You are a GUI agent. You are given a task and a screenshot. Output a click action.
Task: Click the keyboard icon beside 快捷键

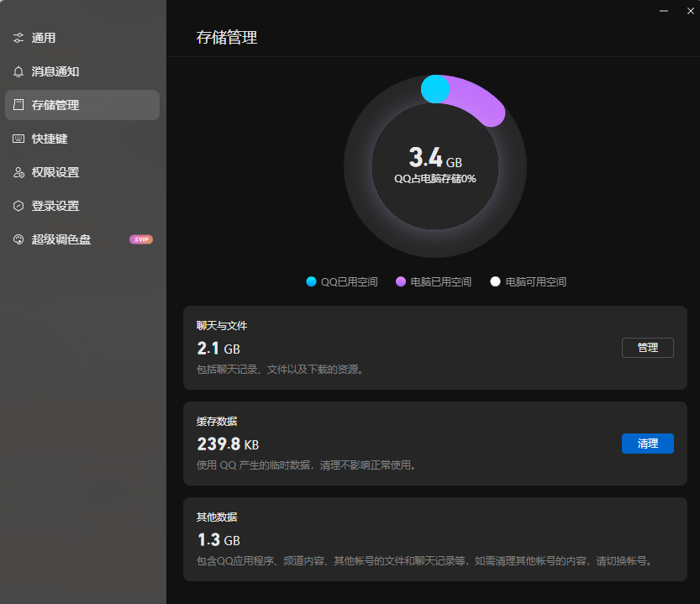(x=18, y=139)
